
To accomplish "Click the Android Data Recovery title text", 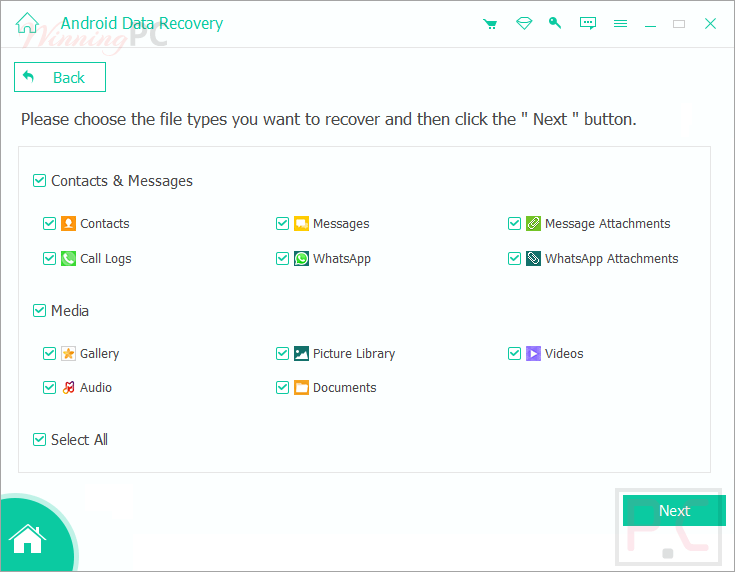I will pyautogui.click(x=142, y=23).
